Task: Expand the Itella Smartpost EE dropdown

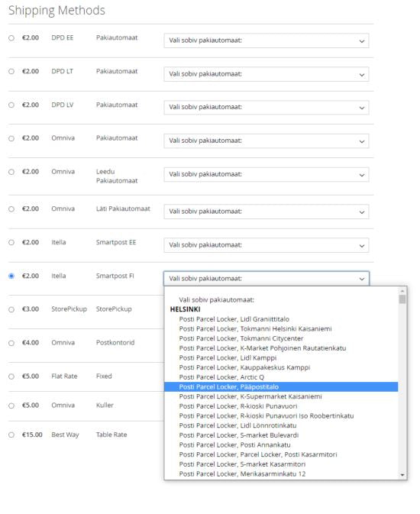Action: pyautogui.click(x=267, y=245)
